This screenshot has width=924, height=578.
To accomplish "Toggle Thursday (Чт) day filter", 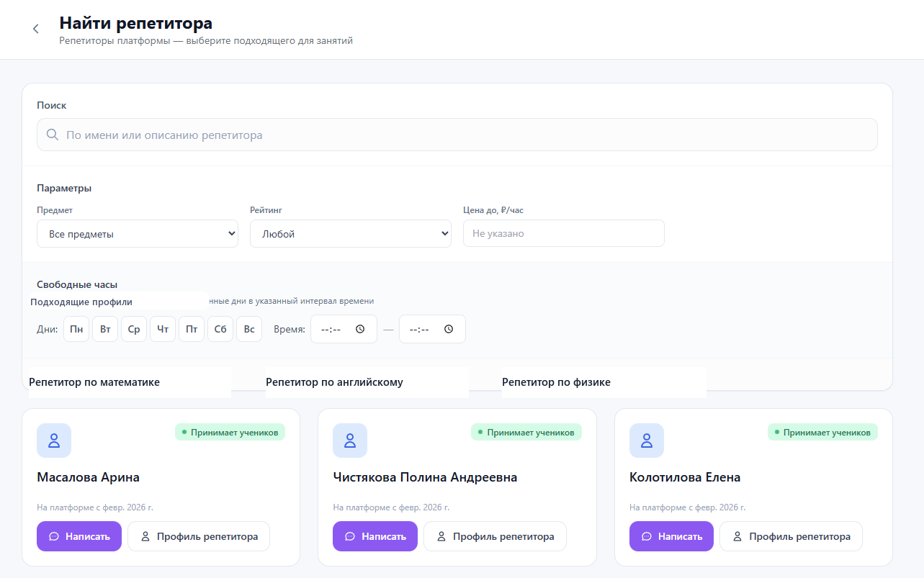I will click(163, 329).
